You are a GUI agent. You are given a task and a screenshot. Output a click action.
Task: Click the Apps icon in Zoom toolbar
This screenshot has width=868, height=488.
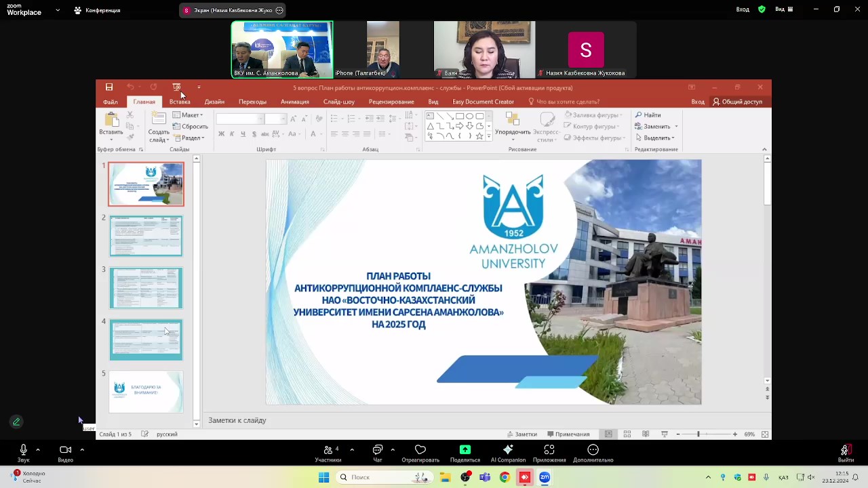tap(549, 450)
